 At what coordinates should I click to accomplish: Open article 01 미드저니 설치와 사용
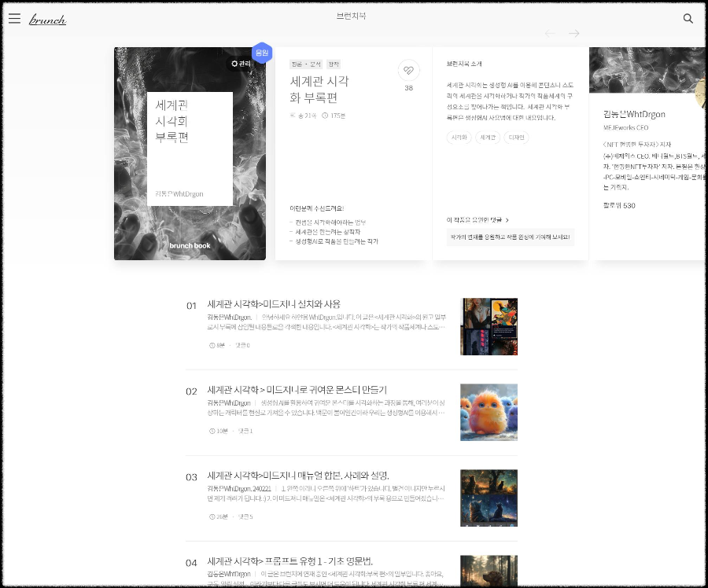pyautogui.click(x=274, y=304)
